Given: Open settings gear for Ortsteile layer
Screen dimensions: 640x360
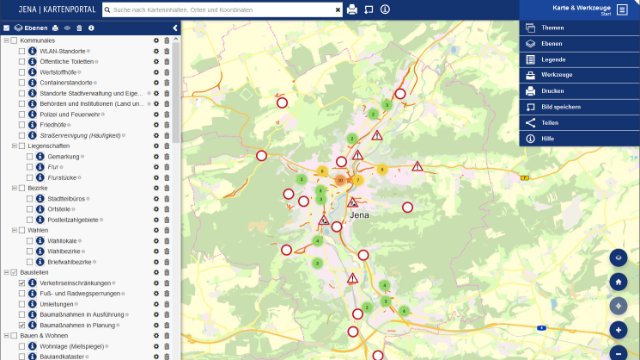Looking at the screenshot, I should (156, 209).
